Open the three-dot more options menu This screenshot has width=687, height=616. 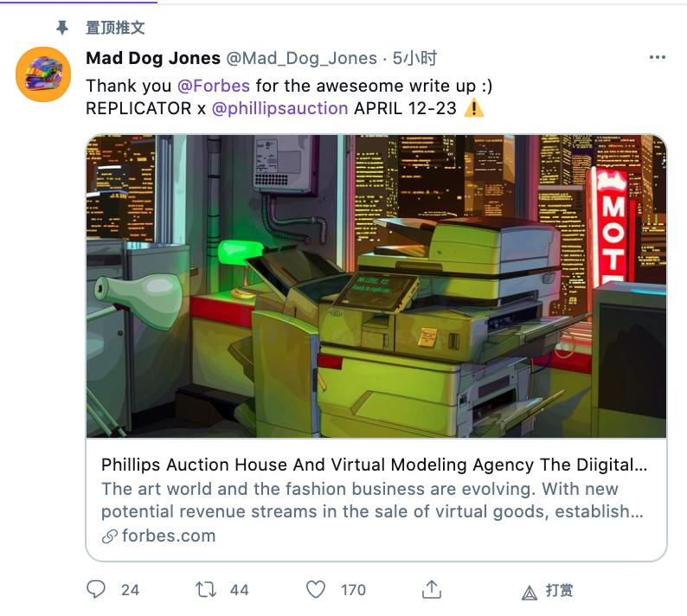[x=658, y=57]
